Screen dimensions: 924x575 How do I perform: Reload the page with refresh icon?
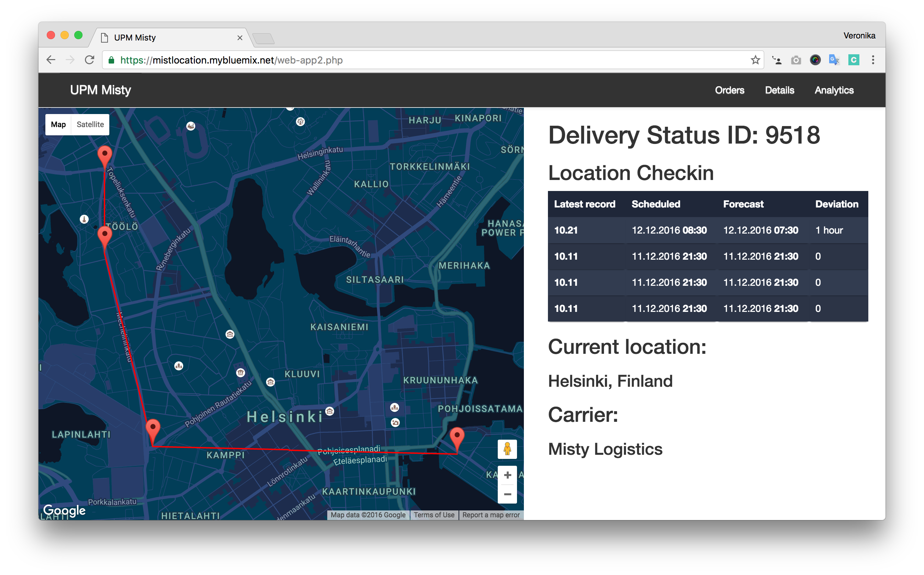(x=90, y=60)
